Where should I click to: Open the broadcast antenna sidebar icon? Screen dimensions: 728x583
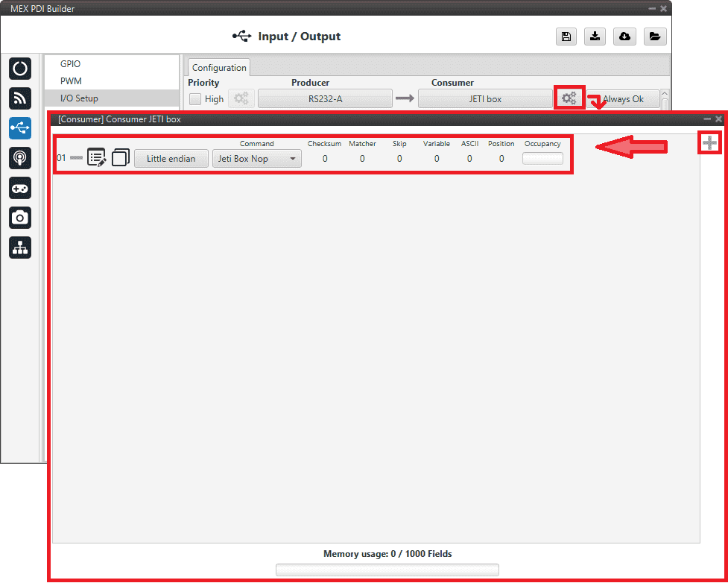click(20, 158)
